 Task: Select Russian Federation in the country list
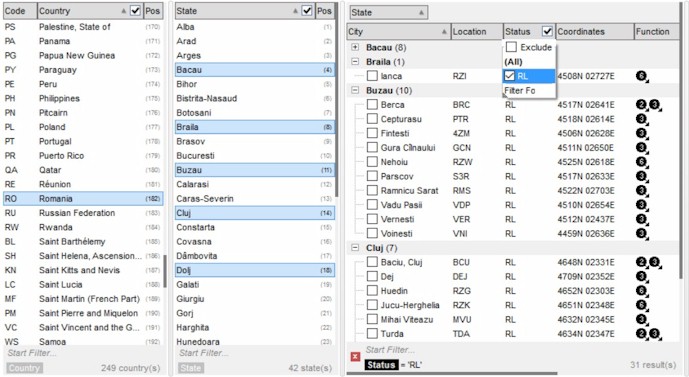(83, 213)
